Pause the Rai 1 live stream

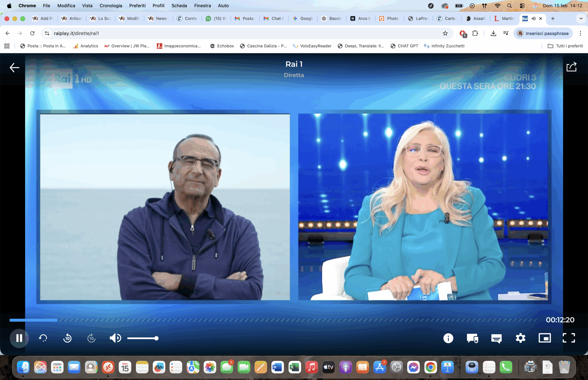click(x=19, y=338)
